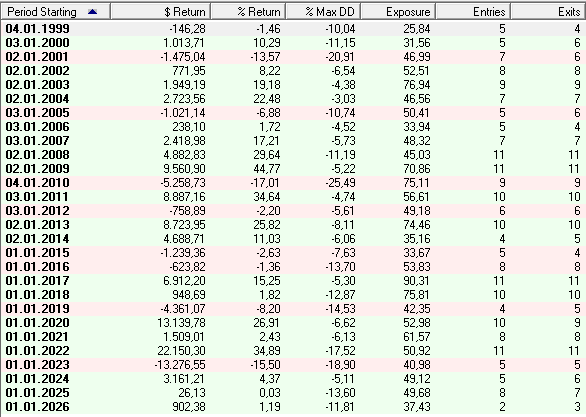Select the 01.01.2017 period row
The height and width of the screenshot is (417, 586).
click(x=293, y=281)
